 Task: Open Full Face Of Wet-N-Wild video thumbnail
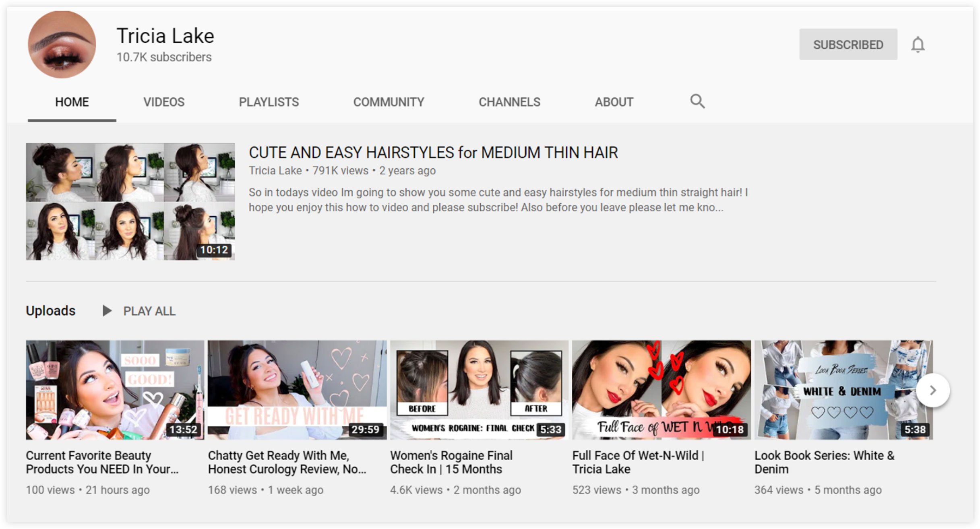pyautogui.click(x=661, y=389)
